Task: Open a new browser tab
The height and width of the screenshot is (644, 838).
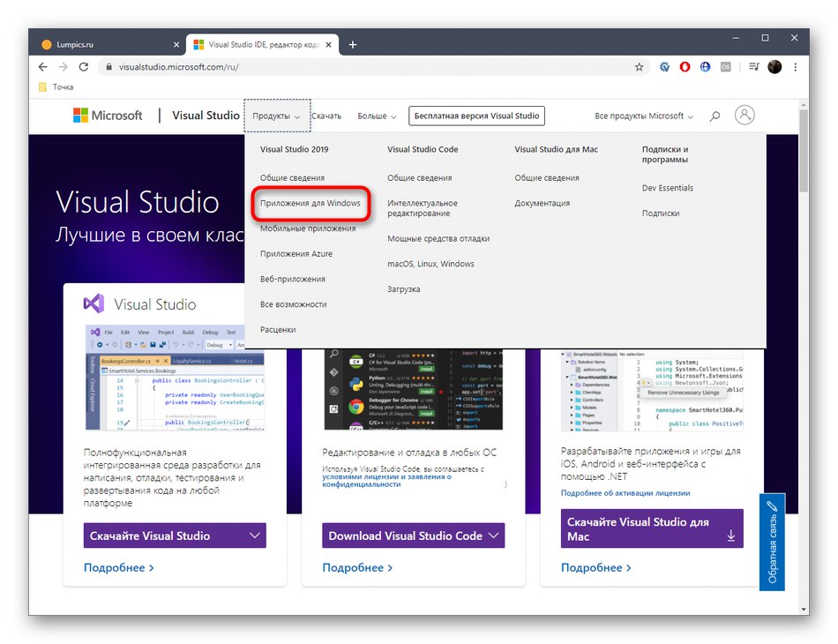Action: point(352,45)
